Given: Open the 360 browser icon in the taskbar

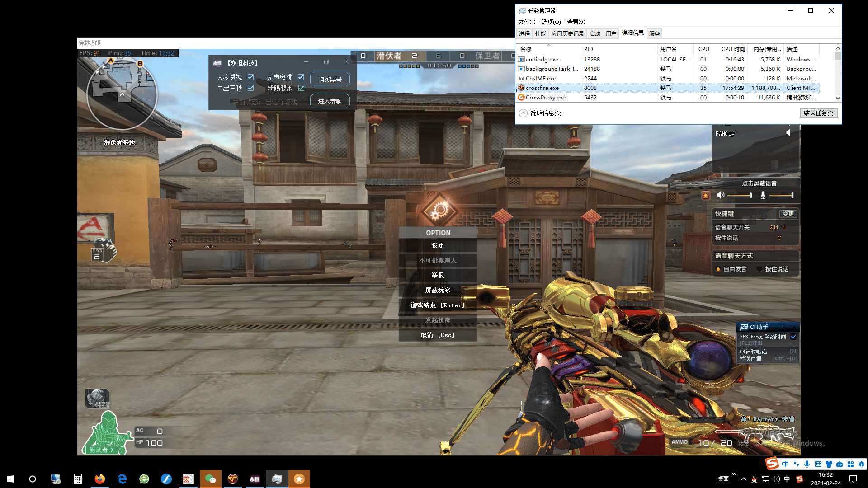Looking at the screenshot, I should click(144, 479).
